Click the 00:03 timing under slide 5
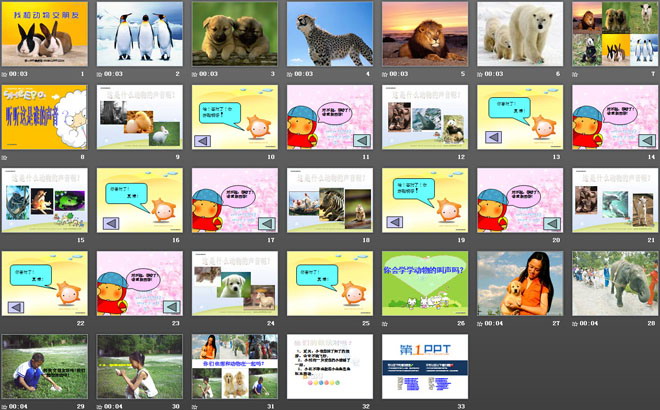Viewport: 660px width, 410px height. [x=399, y=74]
